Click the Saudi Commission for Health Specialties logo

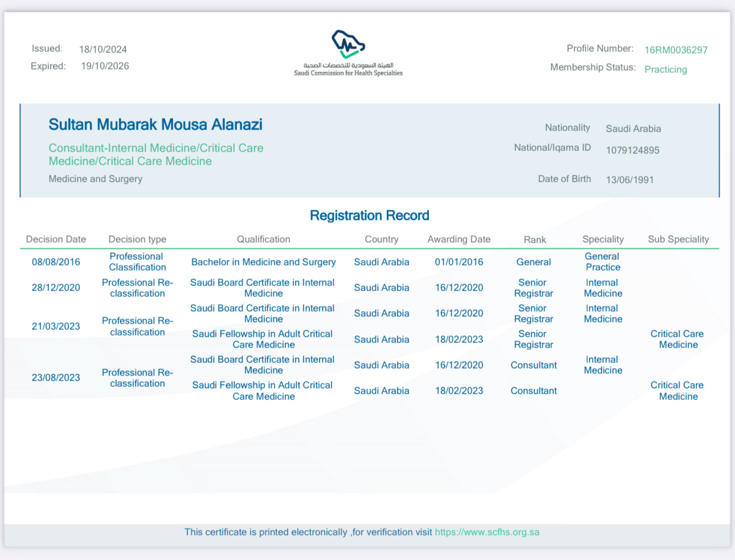[348, 52]
